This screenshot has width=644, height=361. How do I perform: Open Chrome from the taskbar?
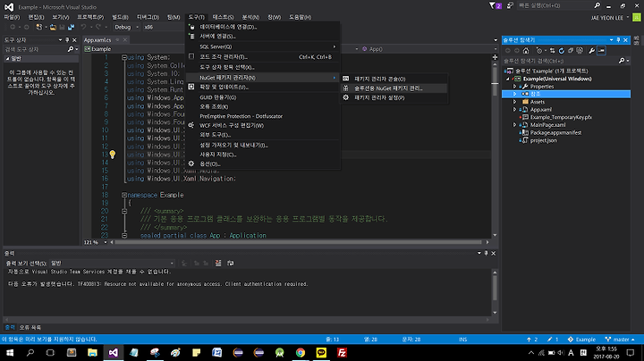(301, 352)
